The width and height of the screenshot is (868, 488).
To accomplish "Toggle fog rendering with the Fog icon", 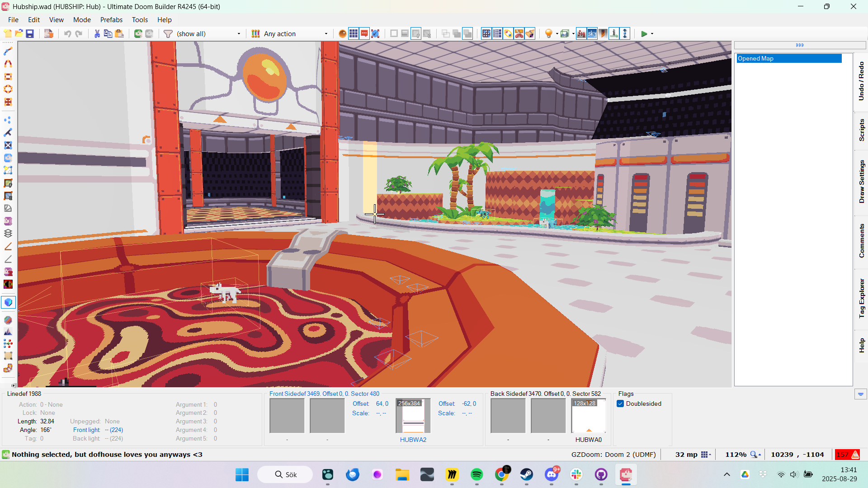I will (x=581, y=33).
